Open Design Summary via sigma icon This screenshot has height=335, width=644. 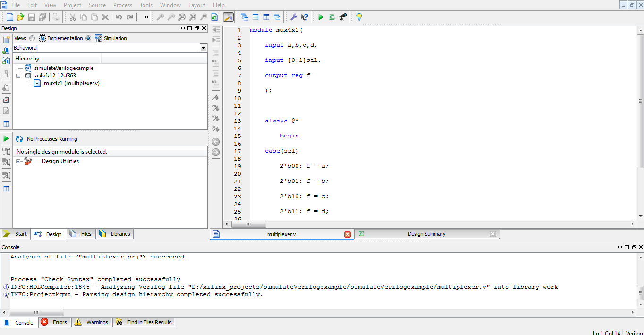tap(332, 17)
